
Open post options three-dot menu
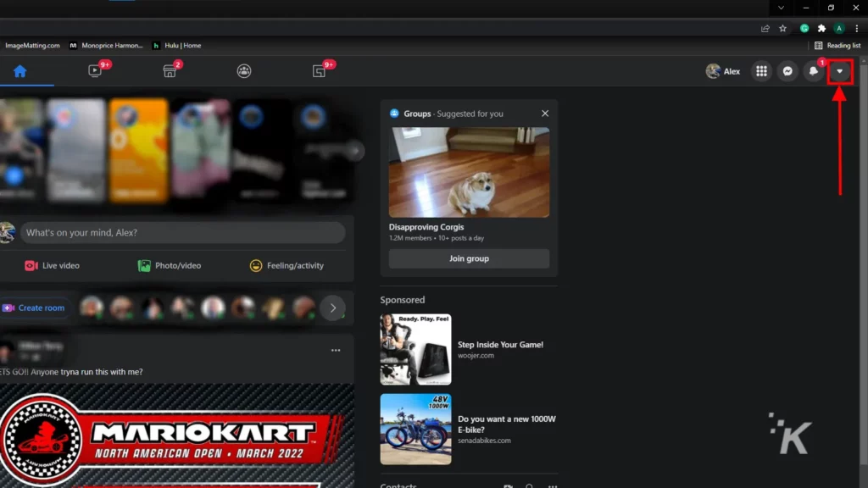(x=336, y=350)
